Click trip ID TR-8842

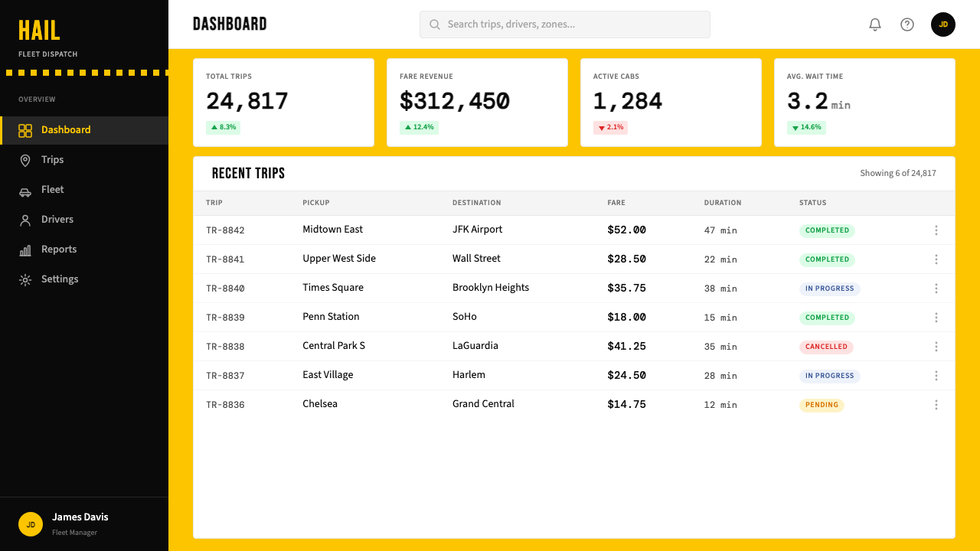(225, 230)
